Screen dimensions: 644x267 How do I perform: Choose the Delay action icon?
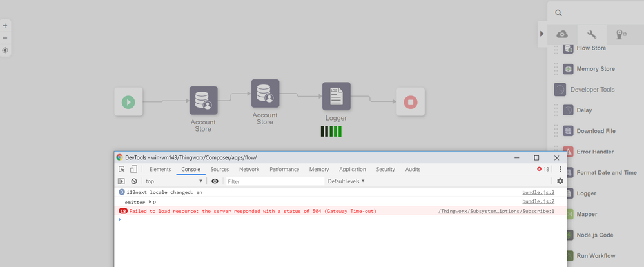[568, 110]
